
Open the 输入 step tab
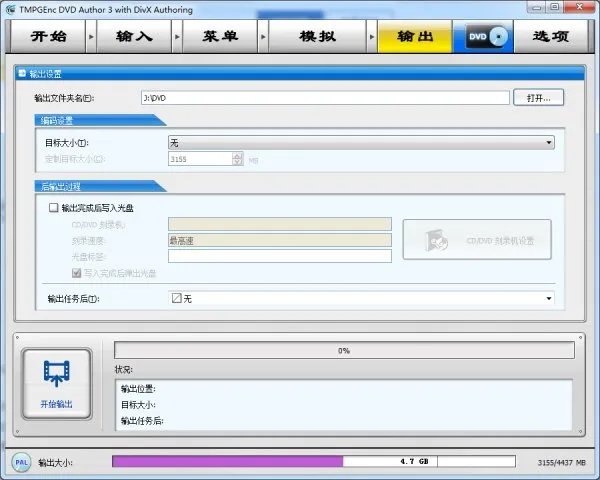coord(135,37)
